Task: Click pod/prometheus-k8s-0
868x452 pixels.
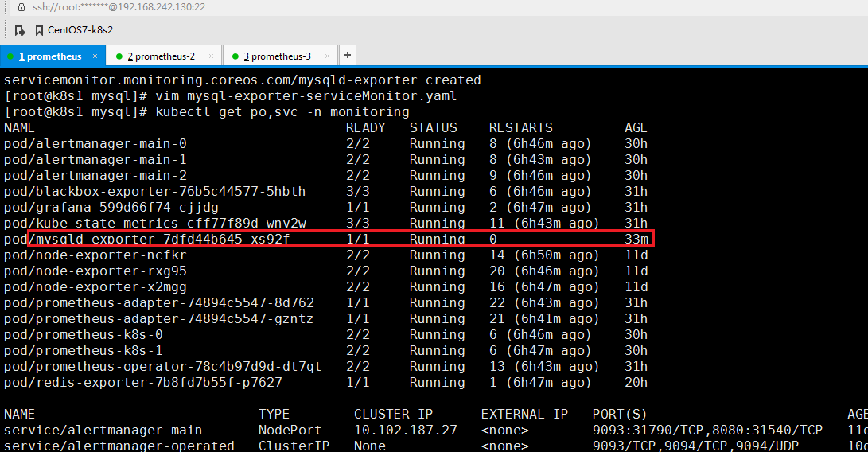Action: 83,335
